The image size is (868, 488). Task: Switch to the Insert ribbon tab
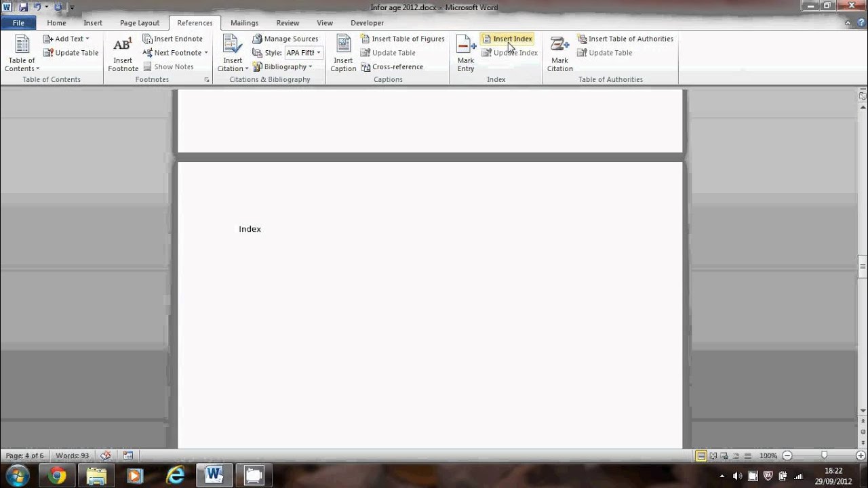pyautogui.click(x=93, y=23)
